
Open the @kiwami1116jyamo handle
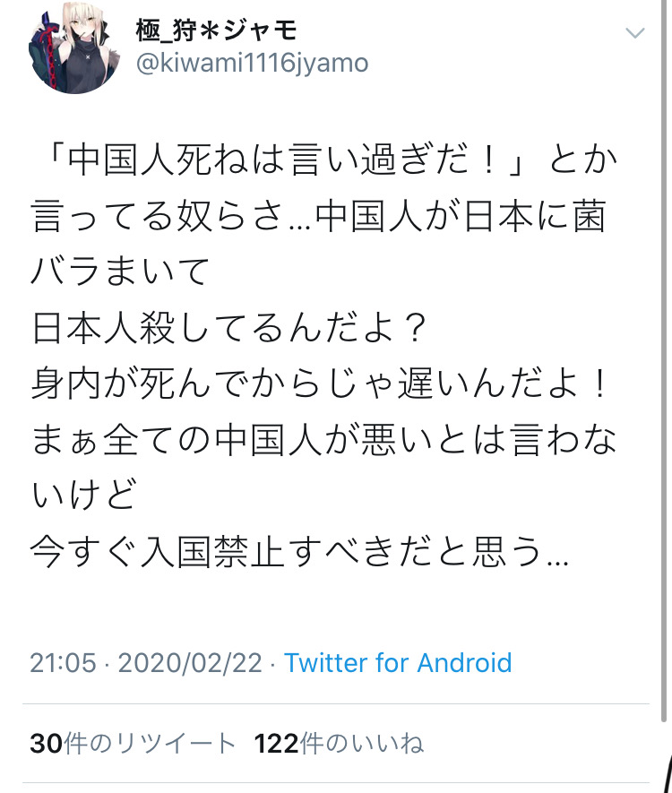tap(252, 64)
